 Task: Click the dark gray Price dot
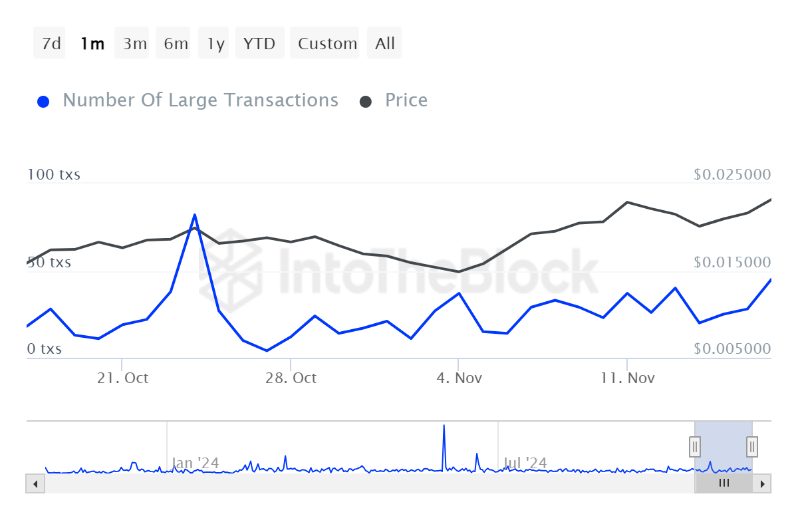click(366, 102)
